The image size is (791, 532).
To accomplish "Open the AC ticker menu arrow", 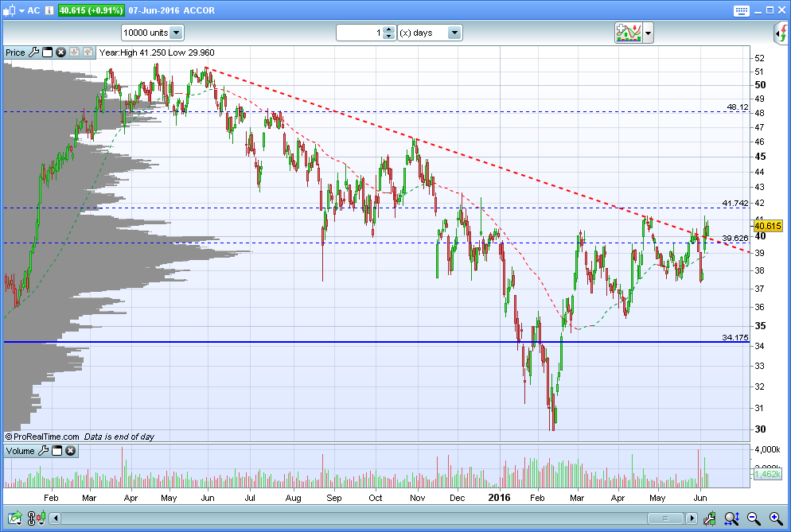I will tap(21, 10).
